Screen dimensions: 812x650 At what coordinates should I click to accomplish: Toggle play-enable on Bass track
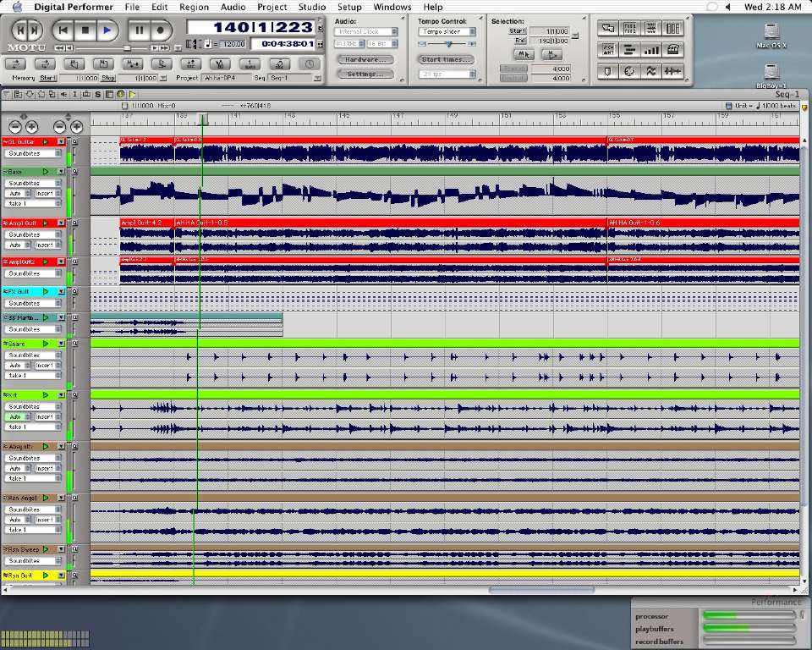[46, 172]
